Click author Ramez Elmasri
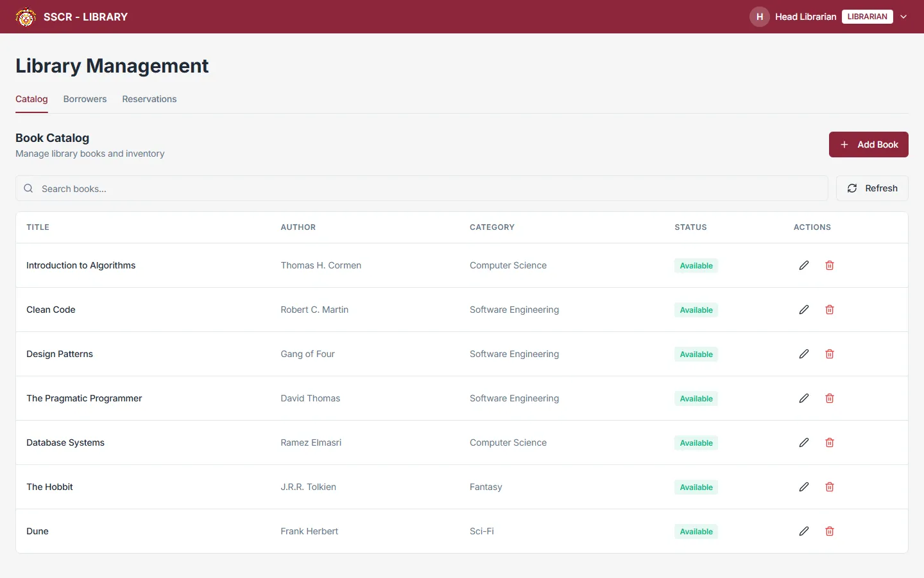This screenshot has height=578, width=924. point(311,442)
